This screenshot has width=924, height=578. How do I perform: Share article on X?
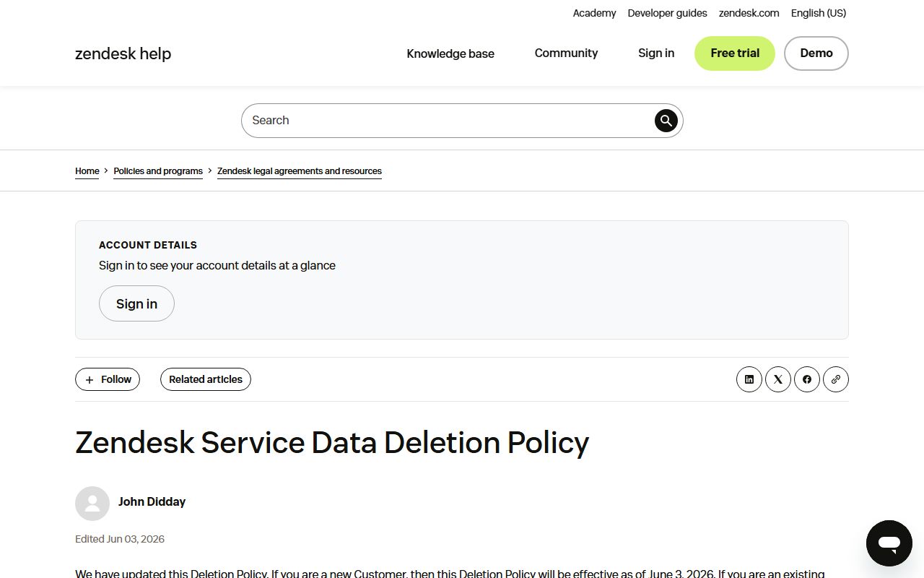point(778,379)
